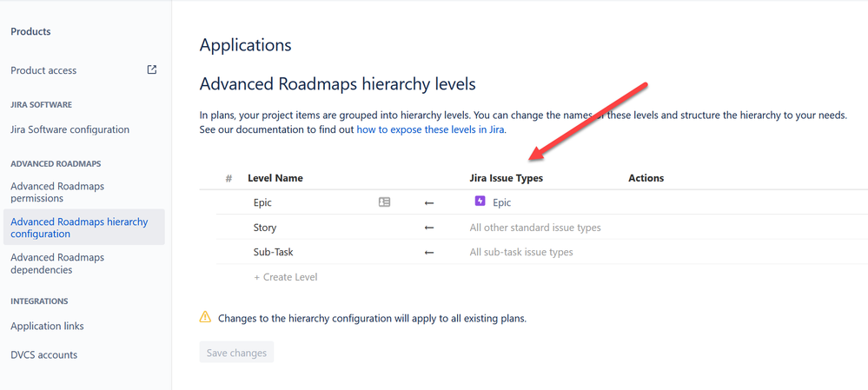Viewport: 868px width, 390px height.
Task: Click the Level Name column header
Action: point(275,178)
